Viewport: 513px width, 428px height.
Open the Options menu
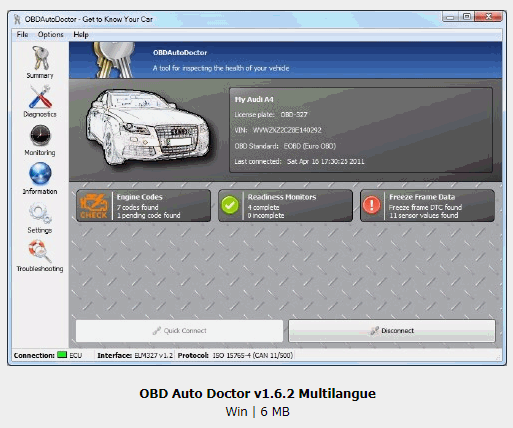point(50,34)
